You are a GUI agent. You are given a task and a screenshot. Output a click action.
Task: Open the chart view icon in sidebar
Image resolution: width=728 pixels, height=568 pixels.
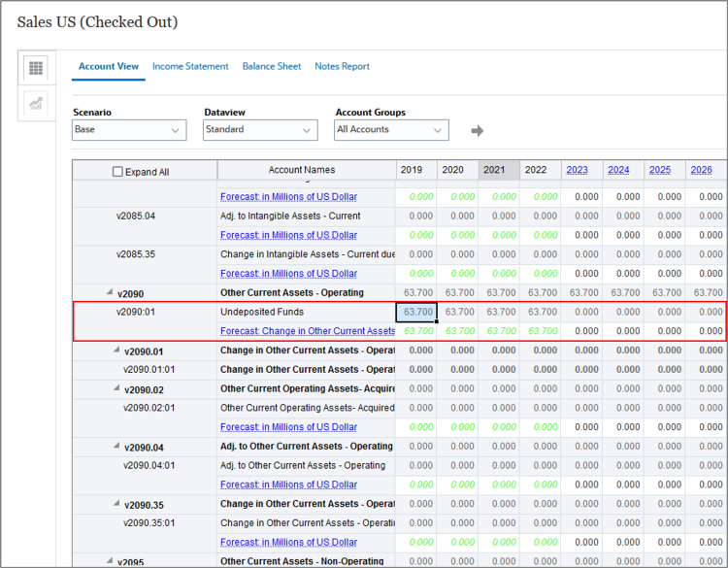[36, 104]
